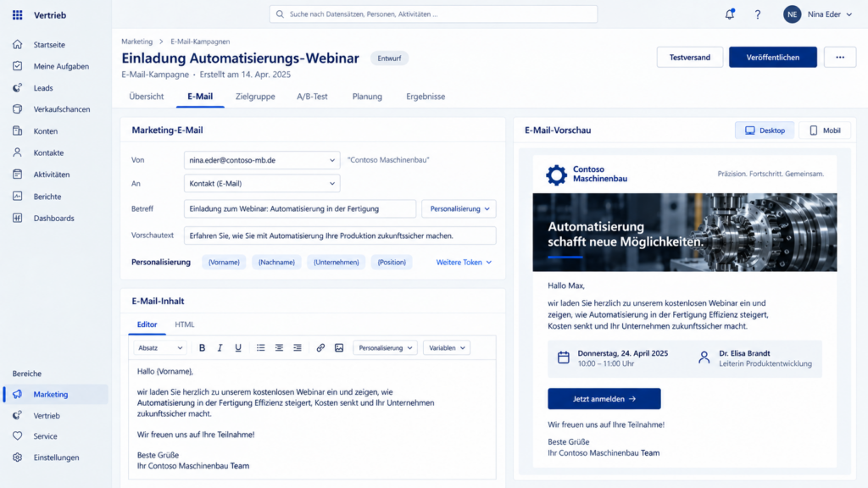This screenshot has height=488, width=868.
Task: Open the An recipient dropdown
Action: [262, 183]
